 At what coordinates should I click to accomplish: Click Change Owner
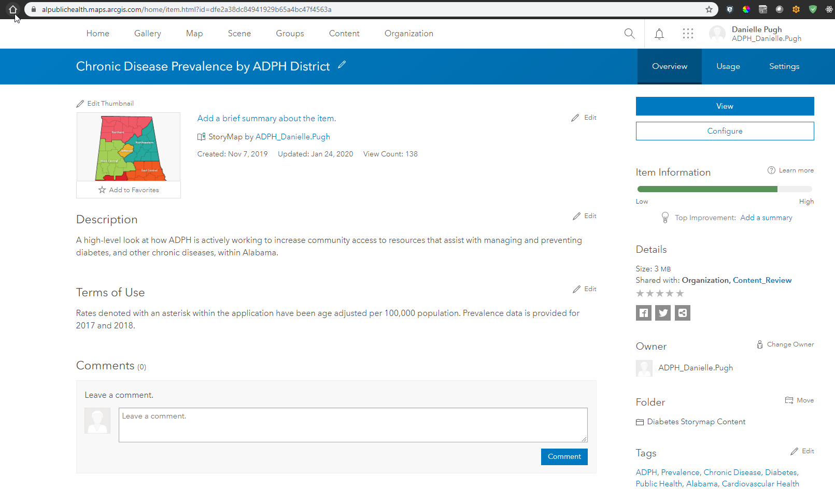[x=785, y=344]
